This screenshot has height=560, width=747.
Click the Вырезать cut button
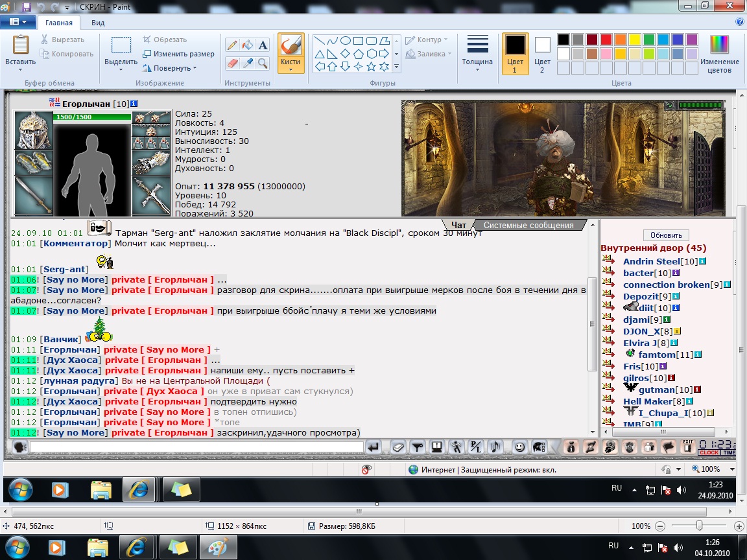tap(62, 40)
